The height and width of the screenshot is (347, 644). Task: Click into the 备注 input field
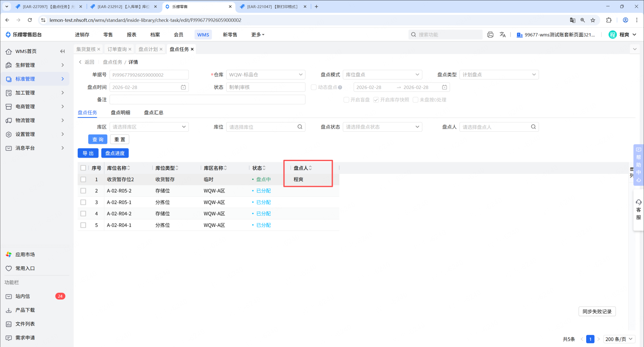point(207,100)
